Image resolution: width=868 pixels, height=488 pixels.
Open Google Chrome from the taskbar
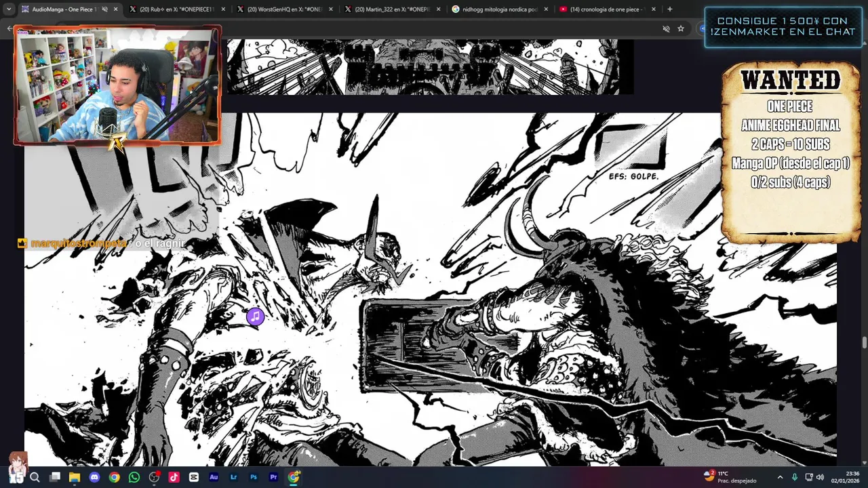point(115,477)
